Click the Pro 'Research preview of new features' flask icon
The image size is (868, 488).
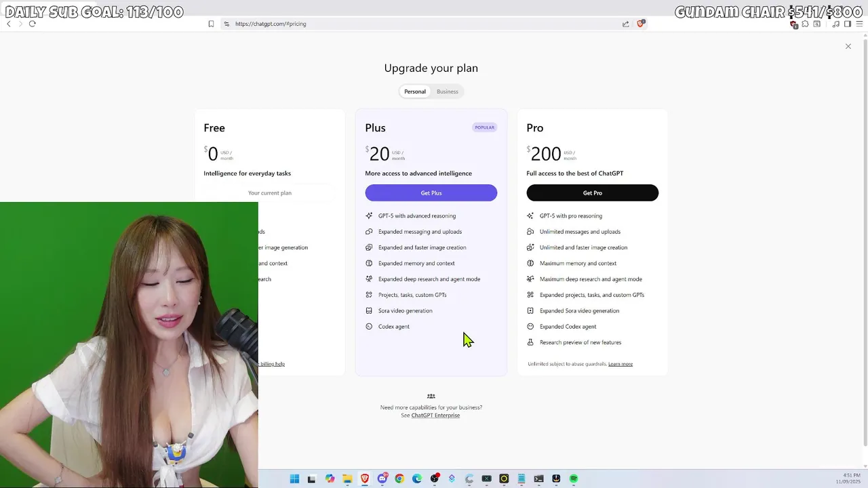pos(530,342)
